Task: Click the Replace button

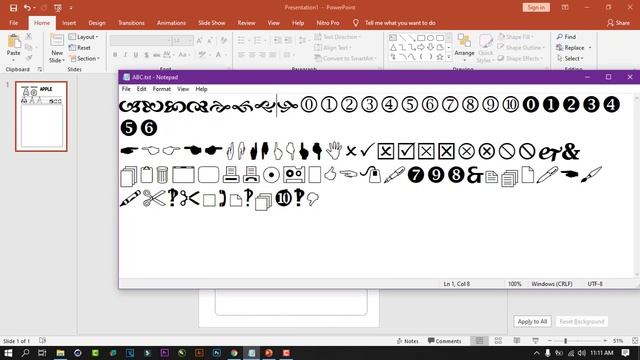Action: [571, 48]
